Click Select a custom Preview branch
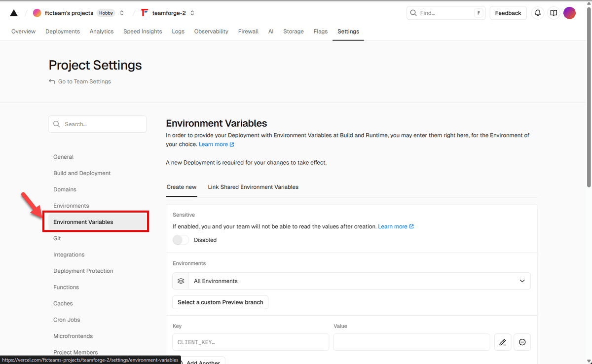 220,302
